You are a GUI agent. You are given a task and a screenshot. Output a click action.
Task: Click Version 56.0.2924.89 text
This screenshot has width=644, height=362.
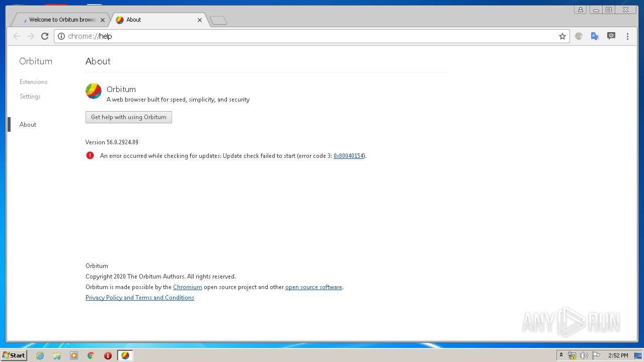112,142
